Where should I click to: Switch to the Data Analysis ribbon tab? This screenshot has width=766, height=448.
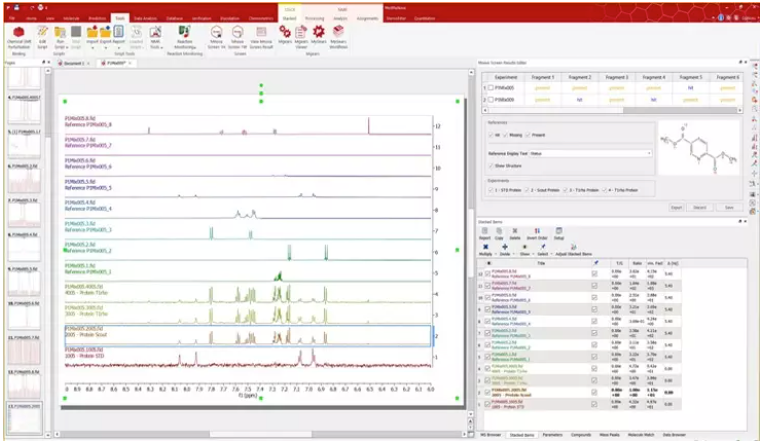point(150,19)
